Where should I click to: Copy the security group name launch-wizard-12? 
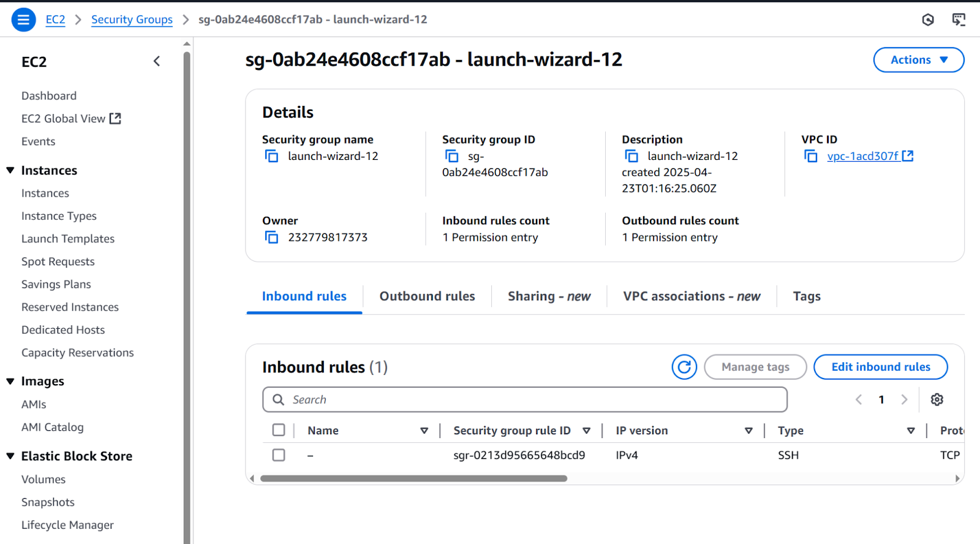click(x=271, y=156)
